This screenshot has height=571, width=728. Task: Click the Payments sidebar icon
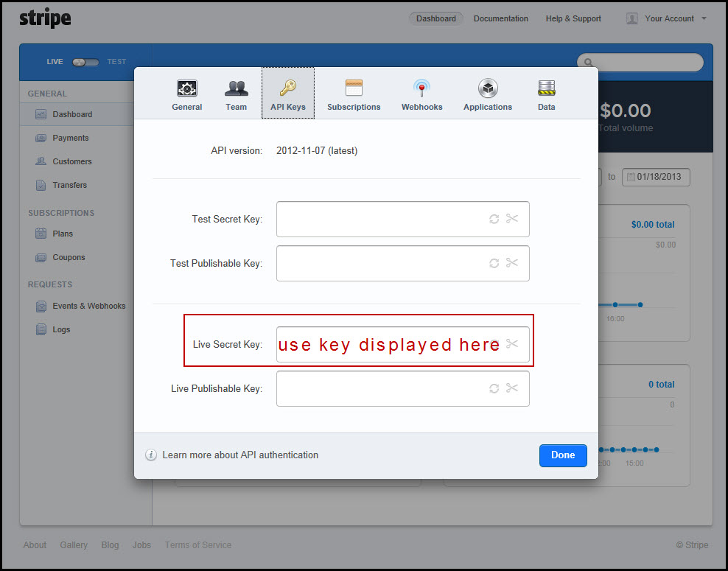tap(41, 138)
